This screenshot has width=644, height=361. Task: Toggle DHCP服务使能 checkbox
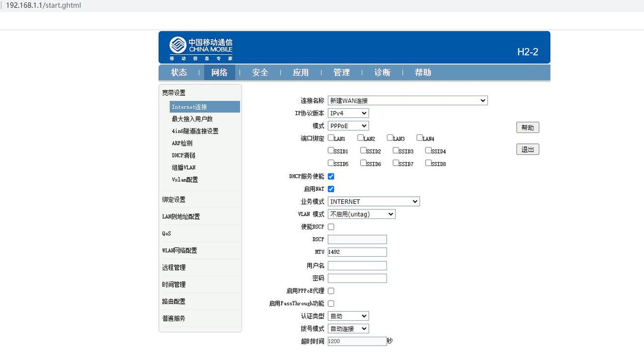click(x=331, y=176)
